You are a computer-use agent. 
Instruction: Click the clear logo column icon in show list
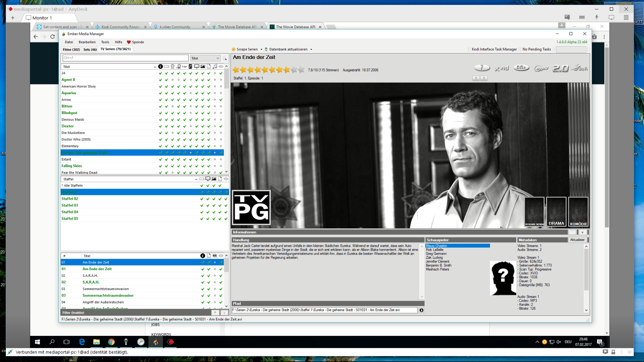(x=184, y=66)
